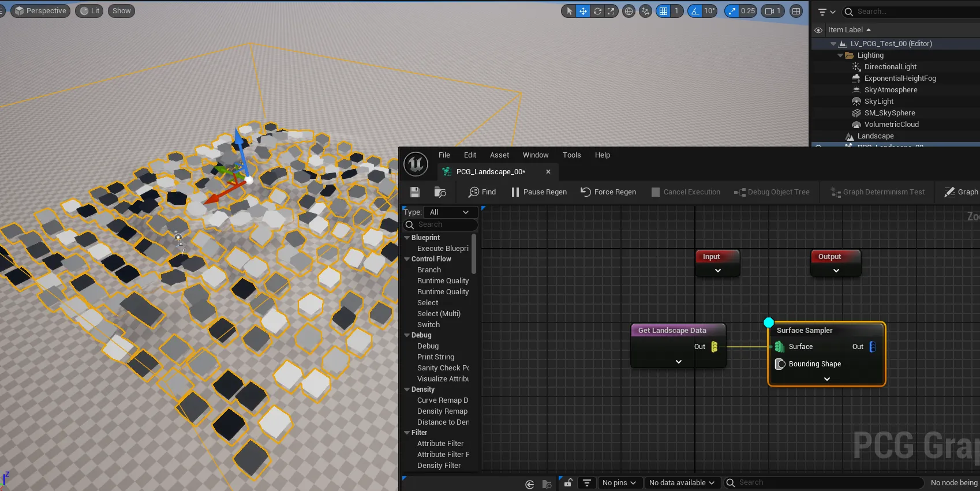This screenshot has height=491, width=980.
Task: Click Surface Sampler Bounding Shape pin
Action: pyautogui.click(x=780, y=364)
